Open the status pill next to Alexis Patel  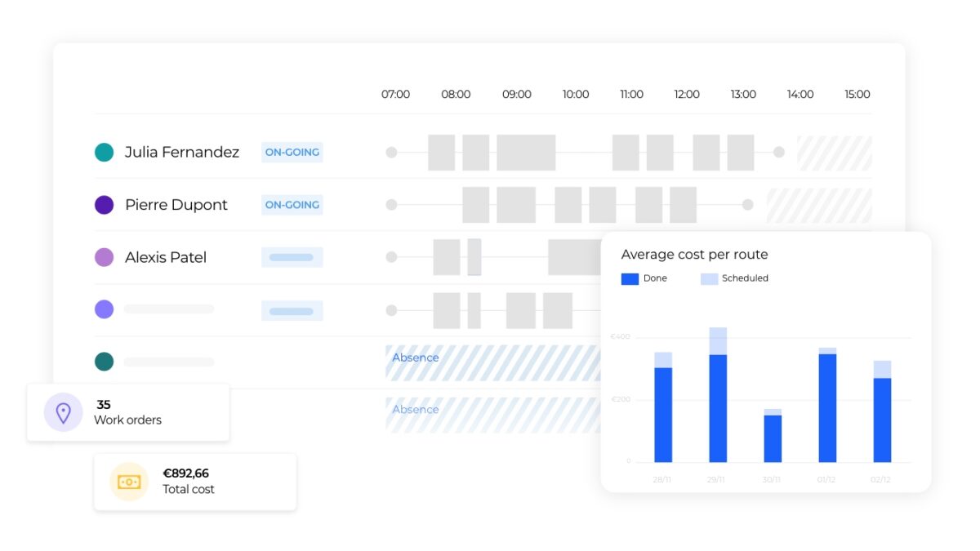(x=292, y=257)
